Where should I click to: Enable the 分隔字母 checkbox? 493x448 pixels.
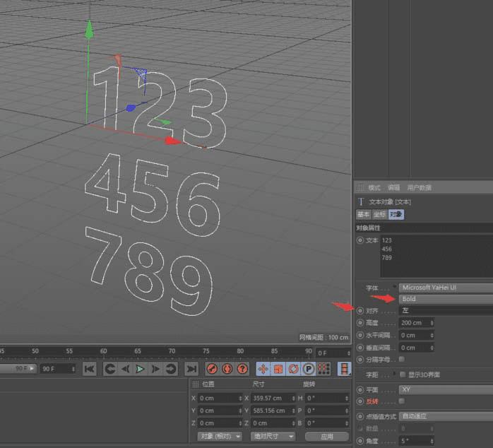pyautogui.click(x=402, y=359)
